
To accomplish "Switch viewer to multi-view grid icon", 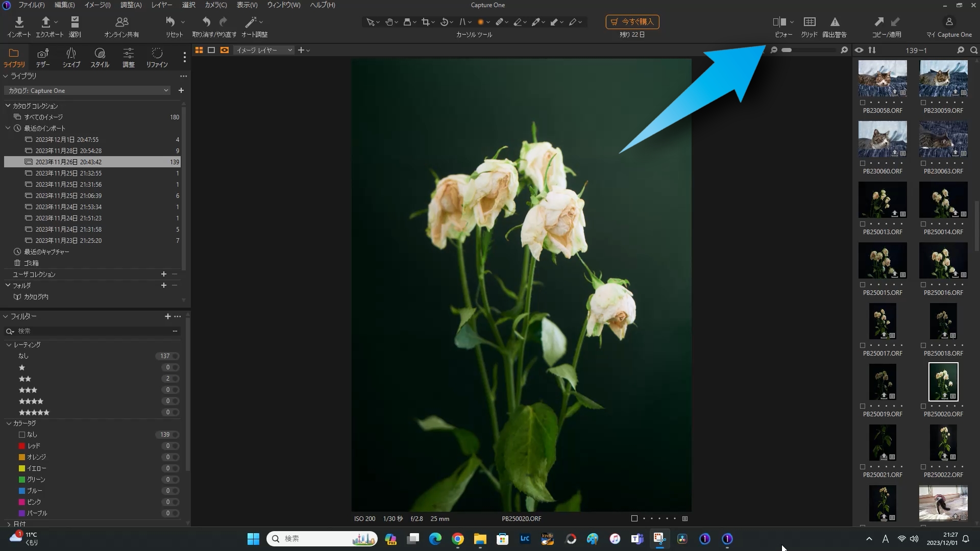I will pyautogui.click(x=199, y=50).
